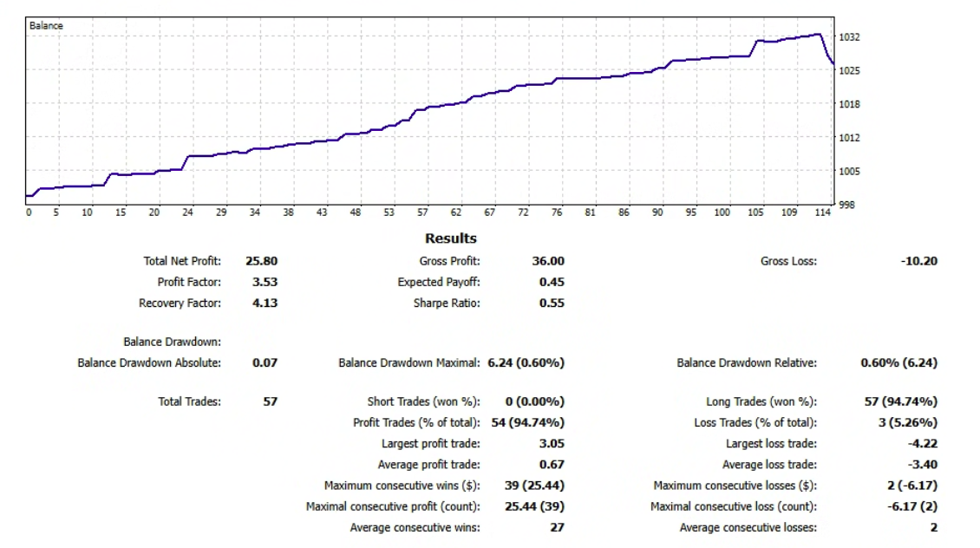Click the 1032 label on the chart's vertical axis
980x548 pixels.
(x=849, y=37)
